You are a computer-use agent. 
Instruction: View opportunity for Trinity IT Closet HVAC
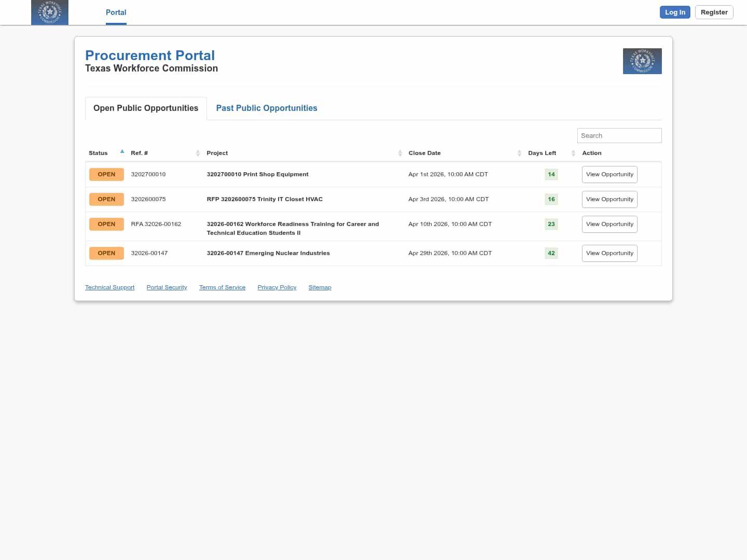(x=610, y=199)
